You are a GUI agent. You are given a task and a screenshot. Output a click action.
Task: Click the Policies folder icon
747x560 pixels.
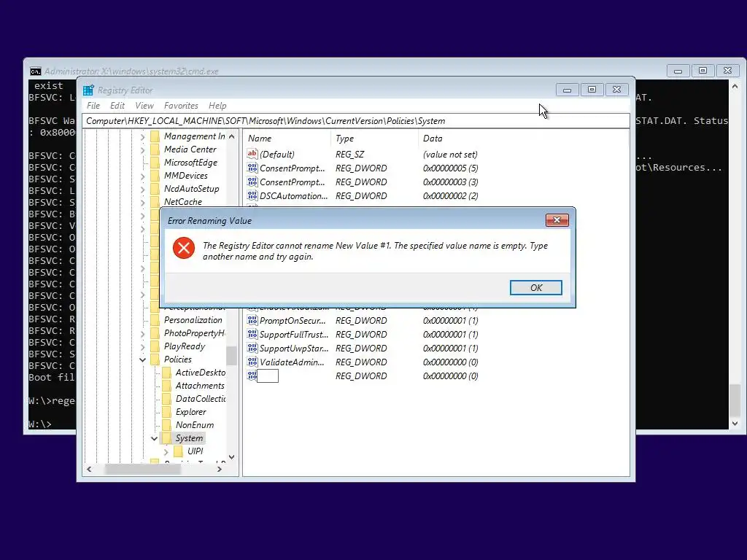tap(155, 359)
